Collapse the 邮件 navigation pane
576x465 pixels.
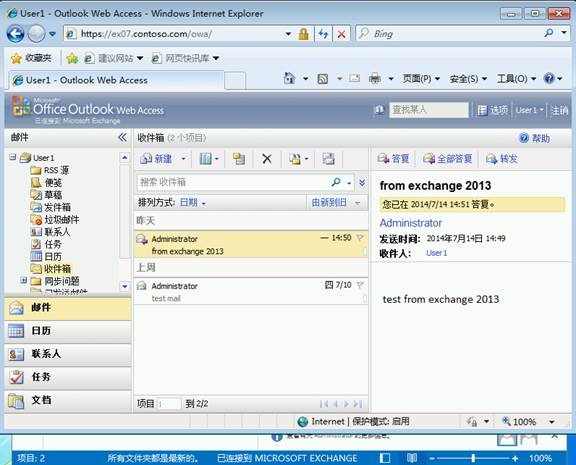tap(122, 137)
